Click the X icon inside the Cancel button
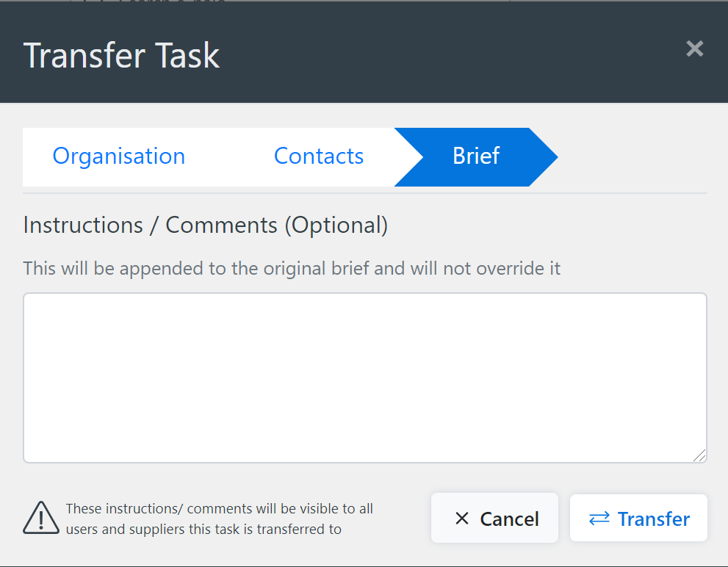Image resolution: width=728 pixels, height=567 pixels. 462,519
